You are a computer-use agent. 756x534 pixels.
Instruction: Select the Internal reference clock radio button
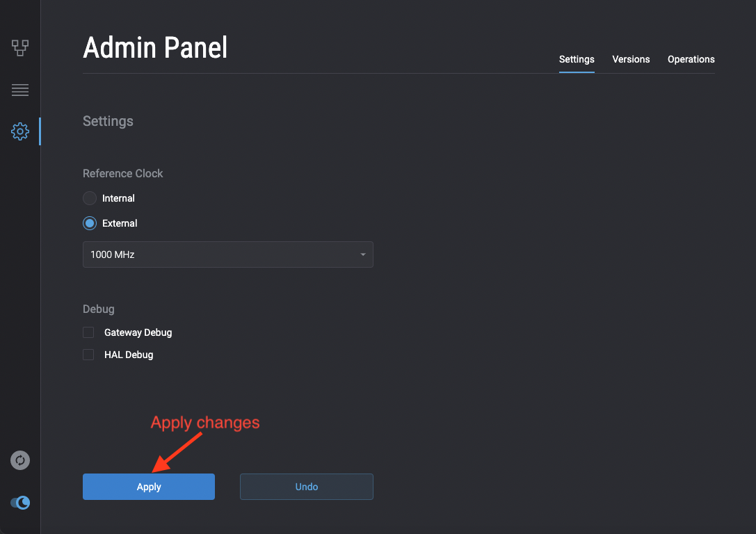click(90, 198)
